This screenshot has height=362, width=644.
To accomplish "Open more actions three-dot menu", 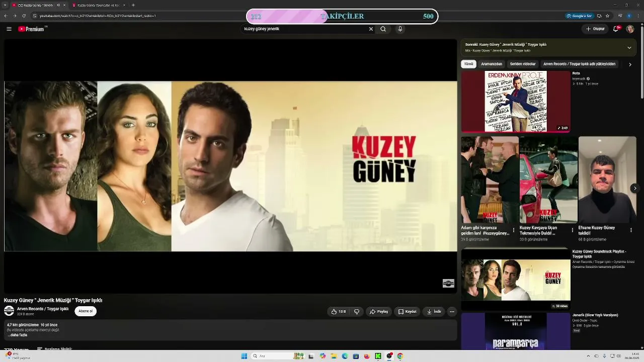I will click(452, 312).
